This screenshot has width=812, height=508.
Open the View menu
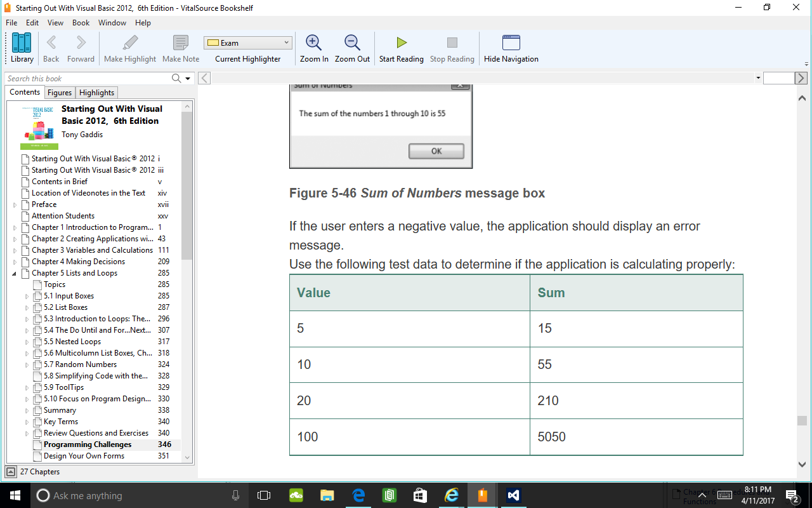pos(56,23)
